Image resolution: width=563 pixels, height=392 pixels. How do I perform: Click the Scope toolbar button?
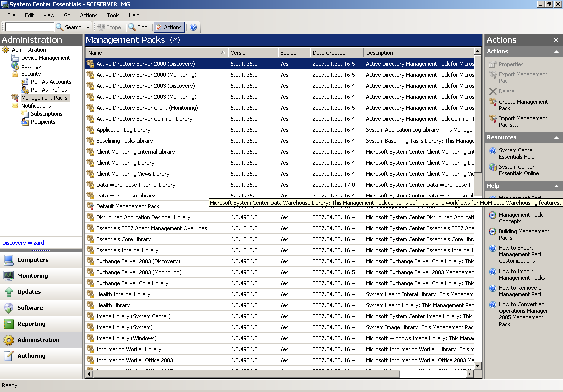point(109,27)
